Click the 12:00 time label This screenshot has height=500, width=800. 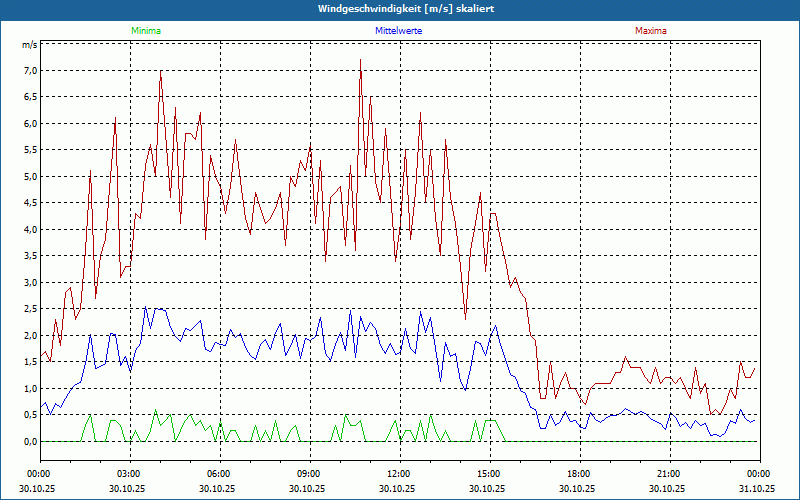pos(399,474)
